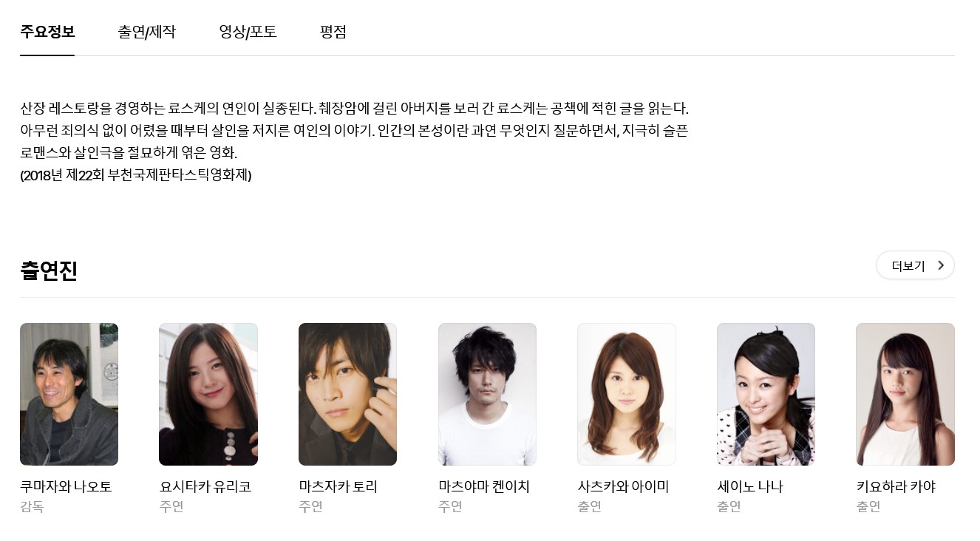Open 쿠마자와 나오토 director photo
The width and height of the screenshot is (980, 541).
click(x=69, y=394)
